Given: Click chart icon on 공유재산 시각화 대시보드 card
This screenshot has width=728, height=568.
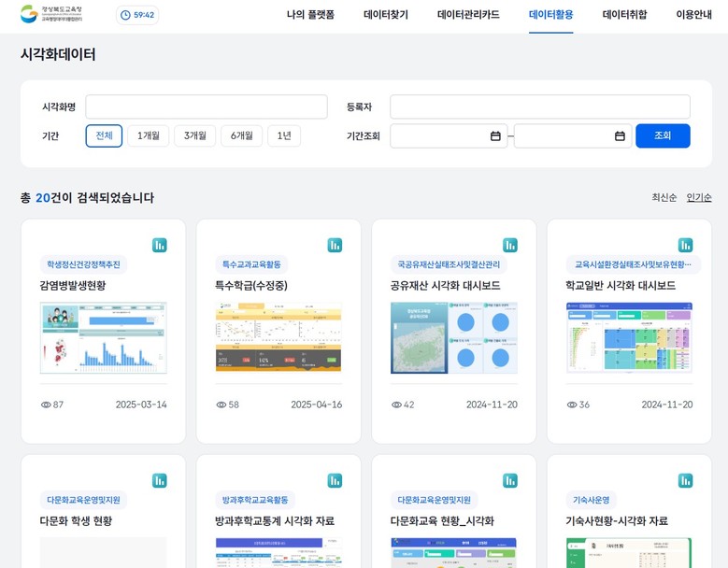Looking at the screenshot, I should pos(509,245).
